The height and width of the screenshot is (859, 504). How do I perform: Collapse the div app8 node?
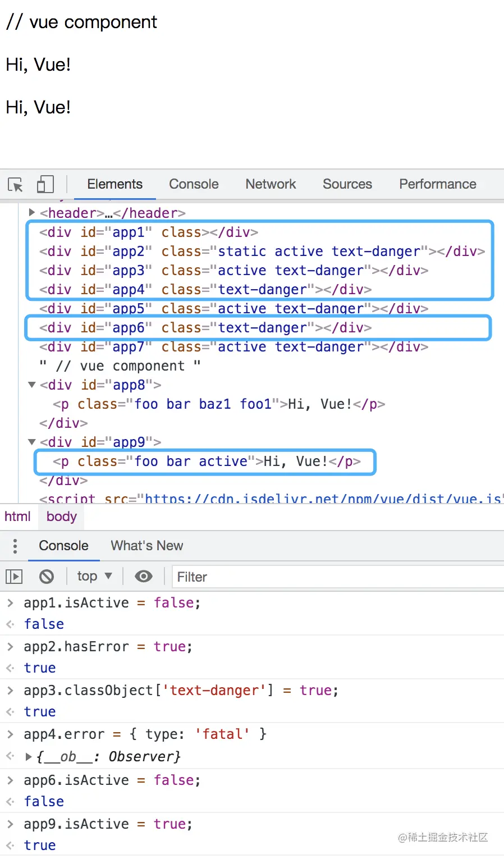(x=32, y=385)
